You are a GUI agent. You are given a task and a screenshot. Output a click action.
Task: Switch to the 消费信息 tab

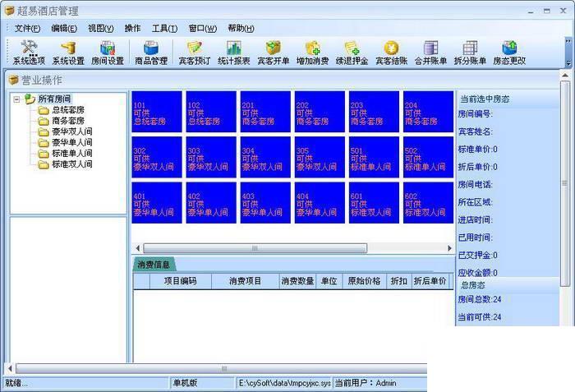pos(154,265)
